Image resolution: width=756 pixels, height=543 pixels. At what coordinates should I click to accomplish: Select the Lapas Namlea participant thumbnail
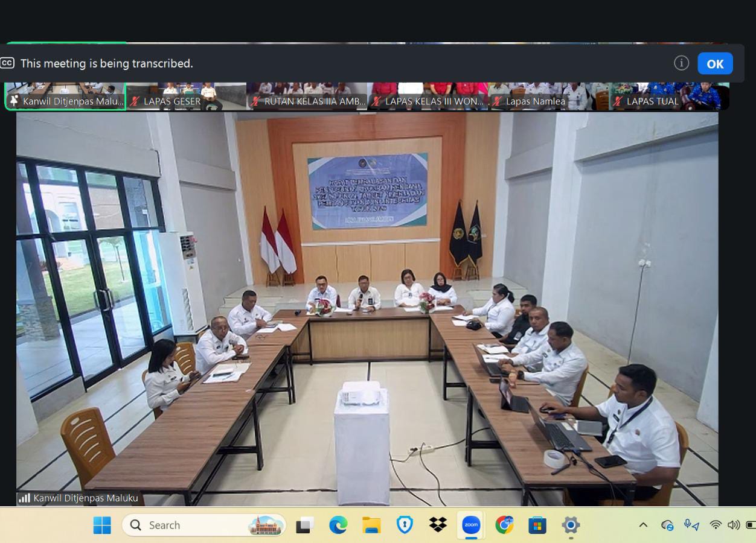pyautogui.click(x=548, y=97)
